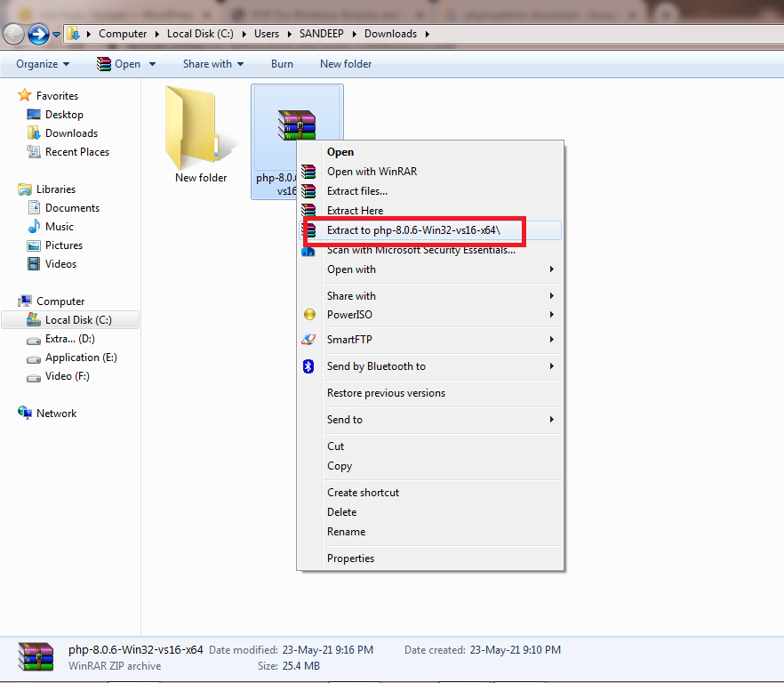This screenshot has height=683, width=784.
Task: Click the Network icon in navigation pane
Action: coord(25,414)
